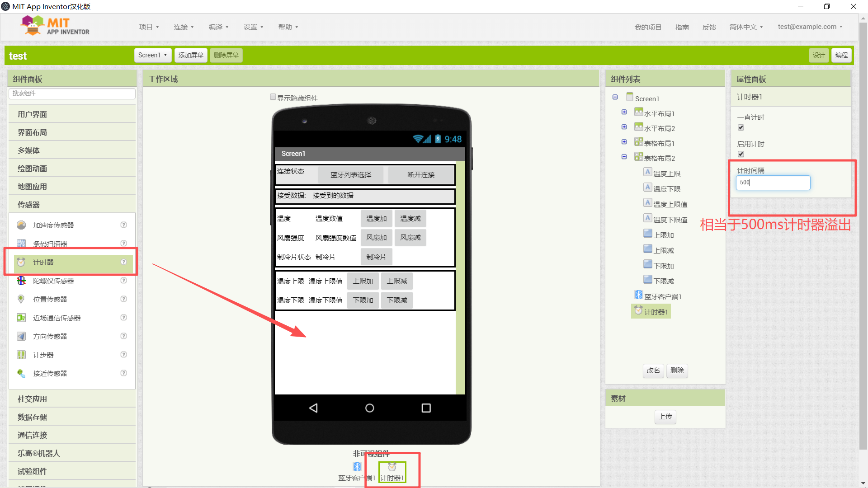Viewport: 868px width, 488px height.
Task: Collapse 表格布局2 tree node
Action: (624, 157)
